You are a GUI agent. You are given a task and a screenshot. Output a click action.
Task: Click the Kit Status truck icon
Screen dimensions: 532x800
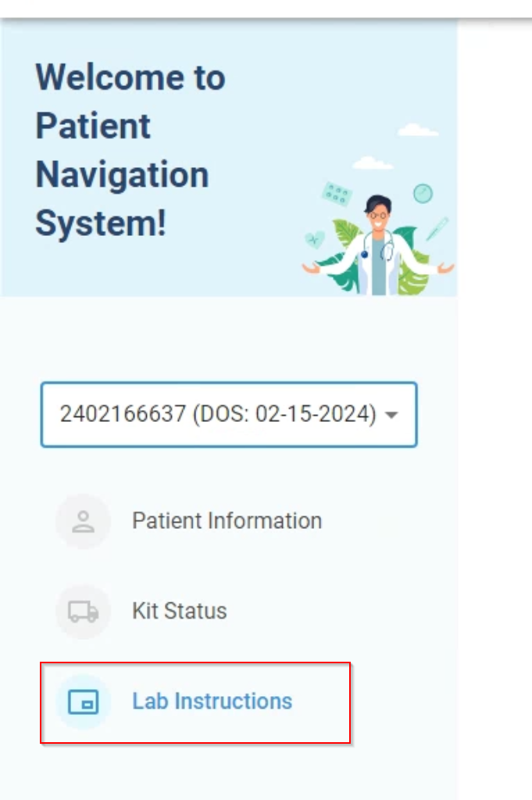83,611
